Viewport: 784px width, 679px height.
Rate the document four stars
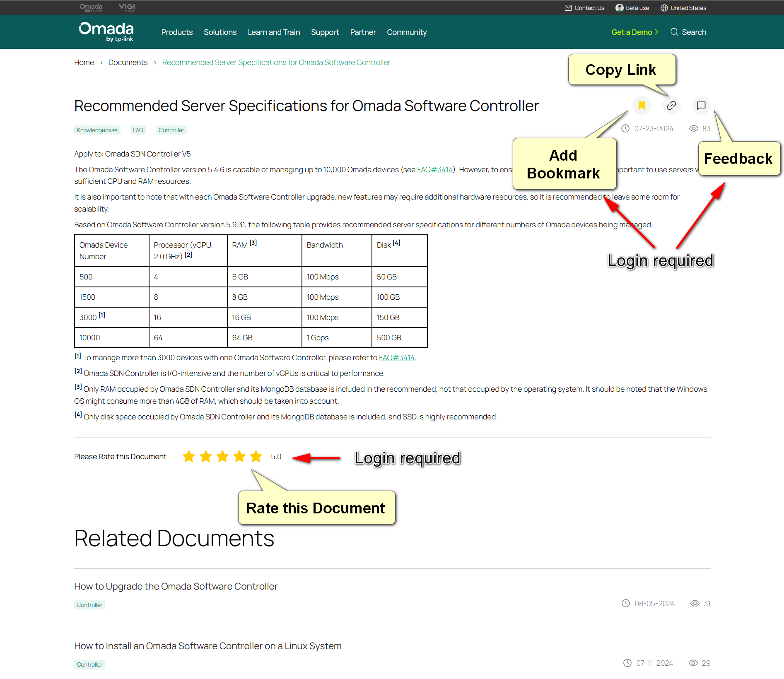[239, 457]
